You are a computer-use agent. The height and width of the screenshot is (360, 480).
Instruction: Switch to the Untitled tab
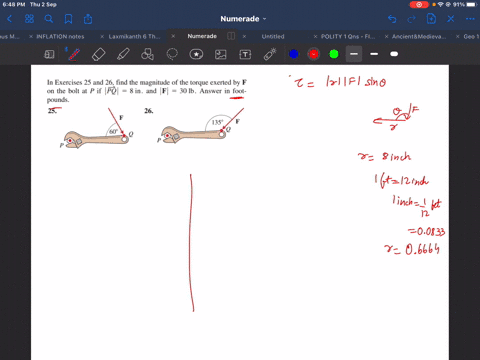coord(273,37)
